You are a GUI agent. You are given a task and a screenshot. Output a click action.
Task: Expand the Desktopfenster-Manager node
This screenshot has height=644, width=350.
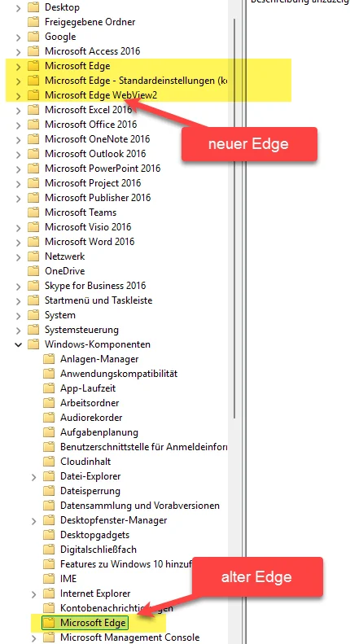pos(33,520)
